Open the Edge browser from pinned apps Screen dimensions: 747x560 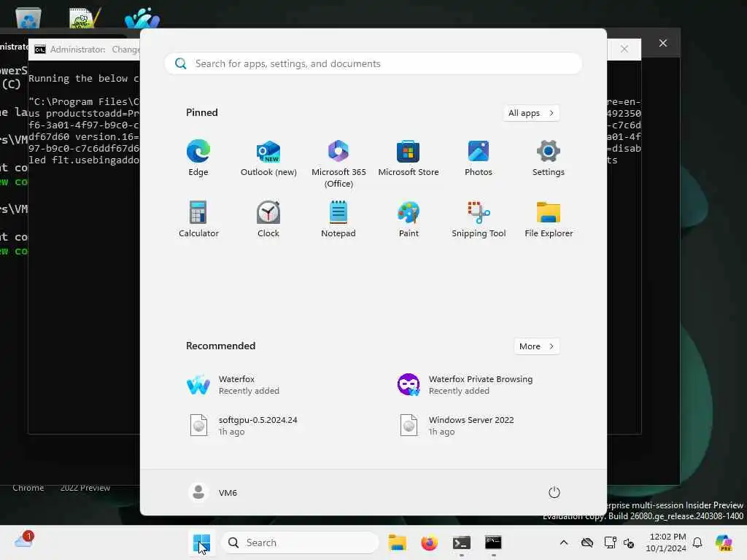198,158
